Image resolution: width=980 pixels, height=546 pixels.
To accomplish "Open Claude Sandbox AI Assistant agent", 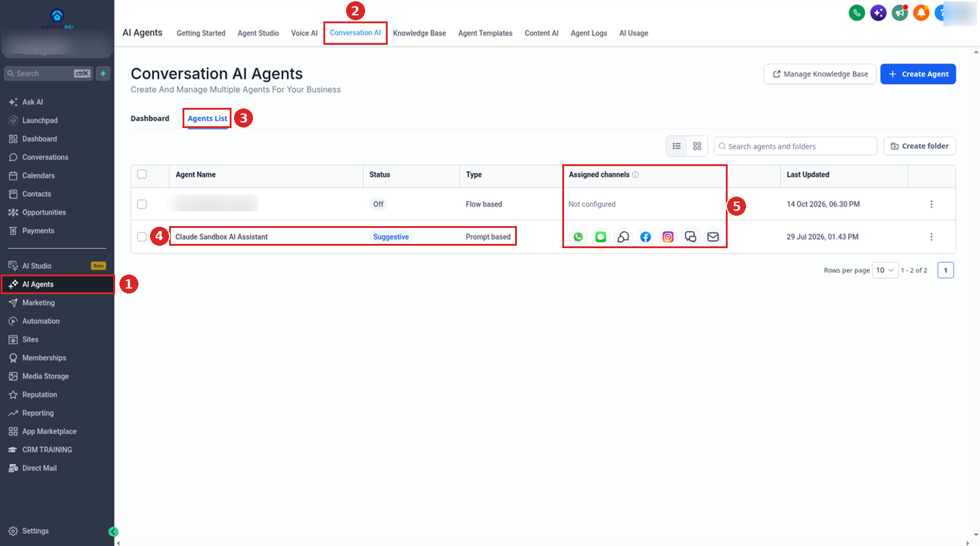I will click(222, 237).
